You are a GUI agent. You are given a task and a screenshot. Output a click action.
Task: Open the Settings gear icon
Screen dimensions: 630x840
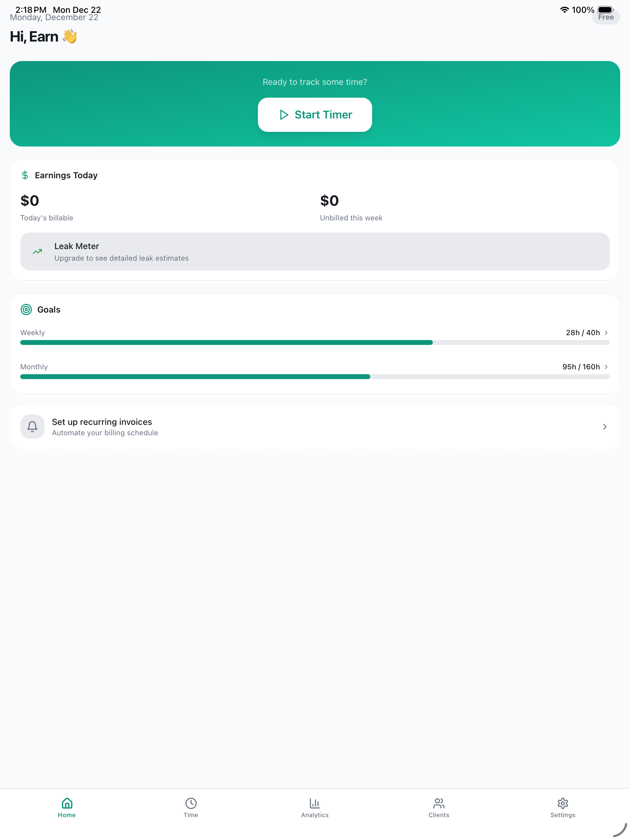pos(563,803)
